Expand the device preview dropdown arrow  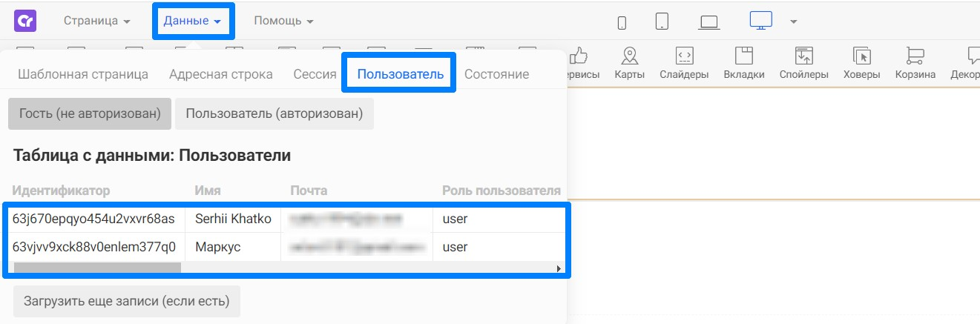tap(793, 22)
